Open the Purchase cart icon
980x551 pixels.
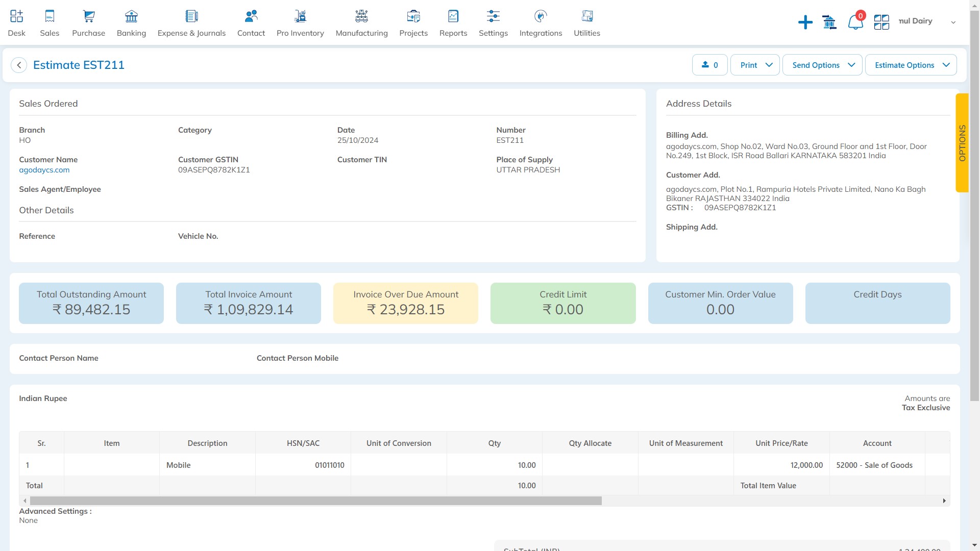tap(89, 16)
